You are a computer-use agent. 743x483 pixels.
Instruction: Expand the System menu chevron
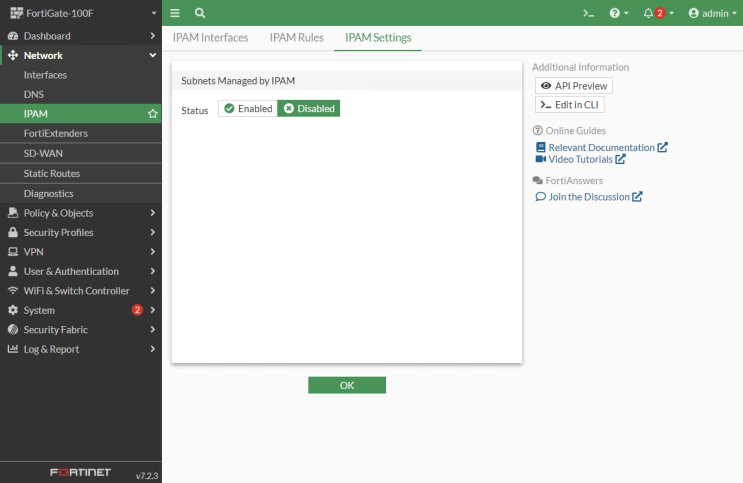click(x=153, y=310)
